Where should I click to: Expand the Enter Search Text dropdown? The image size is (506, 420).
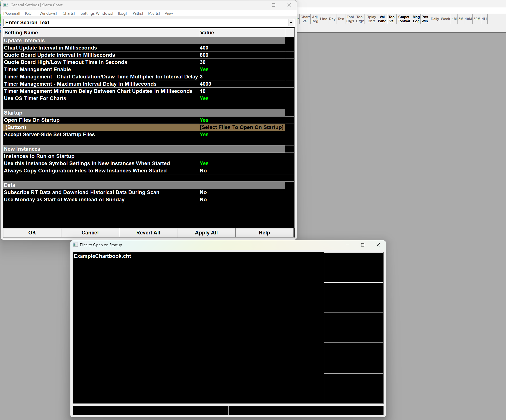291,23
